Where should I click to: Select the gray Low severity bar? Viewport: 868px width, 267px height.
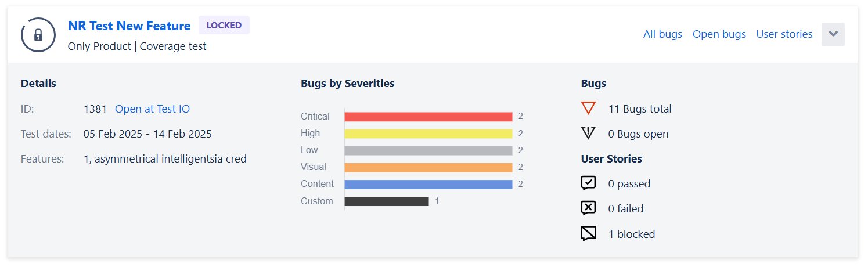[428, 150]
